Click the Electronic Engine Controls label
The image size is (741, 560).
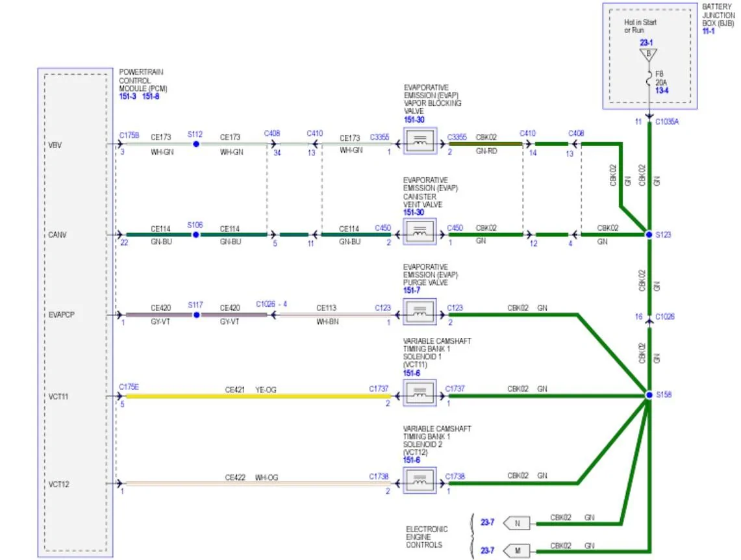click(x=427, y=537)
